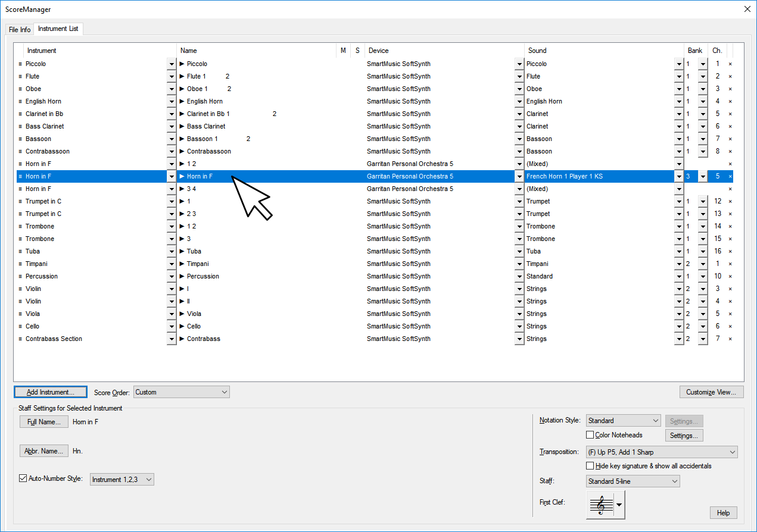This screenshot has height=532, width=757.
Task: Check Hide key signature & show all accidentals
Action: (590, 466)
